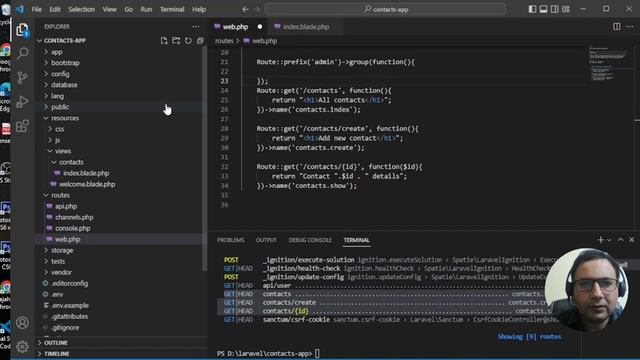Open Explorer views and more actions menu
Image resolution: width=640 pixels, height=360 pixels.
tap(196, 27)
